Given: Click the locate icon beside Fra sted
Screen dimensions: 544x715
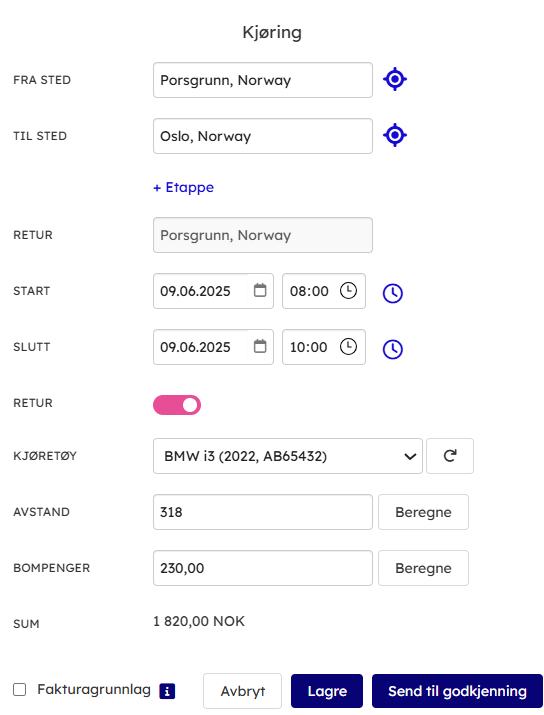Looking at the screenshot, I should point(394,79).
